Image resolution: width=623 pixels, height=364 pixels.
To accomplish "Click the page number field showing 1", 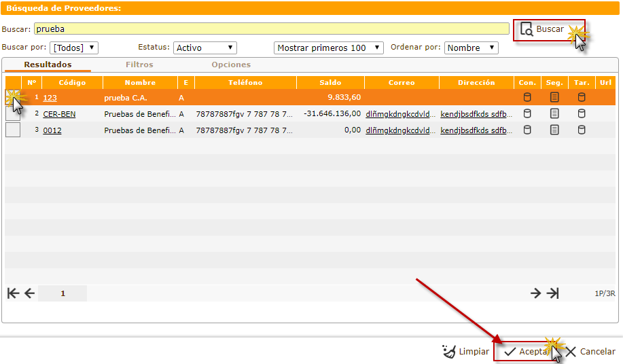I will click(63, 293).
